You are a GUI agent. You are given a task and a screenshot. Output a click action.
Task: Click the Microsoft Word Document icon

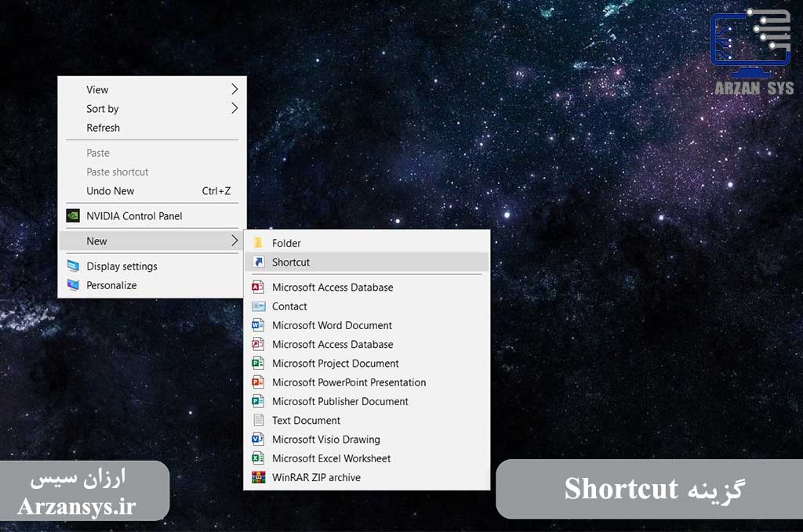pos(258,325)
